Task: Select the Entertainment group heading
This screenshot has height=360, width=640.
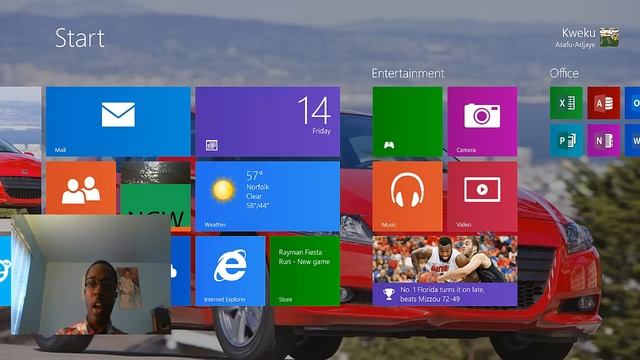Action: (408, 73)
